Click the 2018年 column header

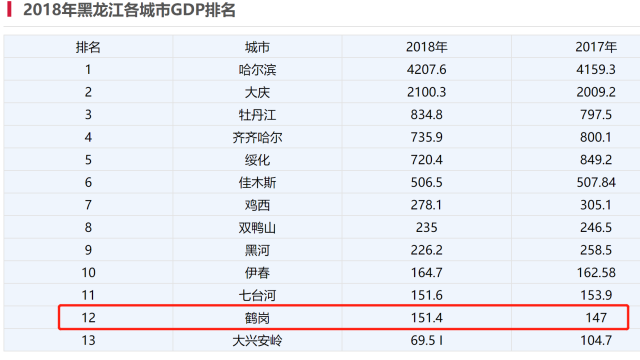point(427,47)
